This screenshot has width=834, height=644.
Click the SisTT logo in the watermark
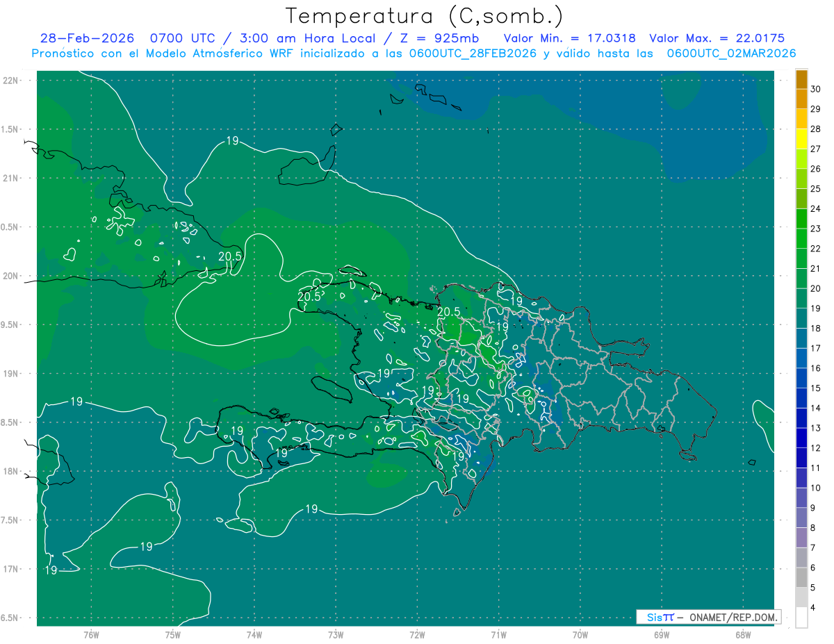[660, 617]
